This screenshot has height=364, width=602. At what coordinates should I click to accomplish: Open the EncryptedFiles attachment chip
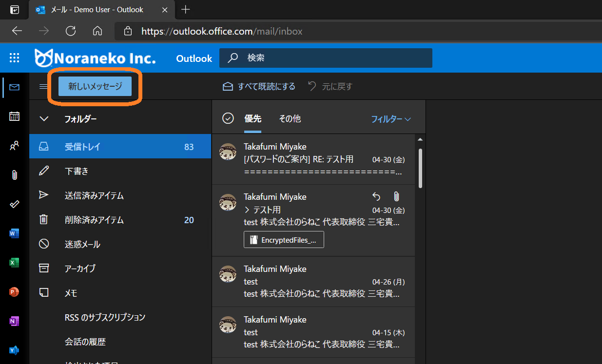[x=284, y=240]
